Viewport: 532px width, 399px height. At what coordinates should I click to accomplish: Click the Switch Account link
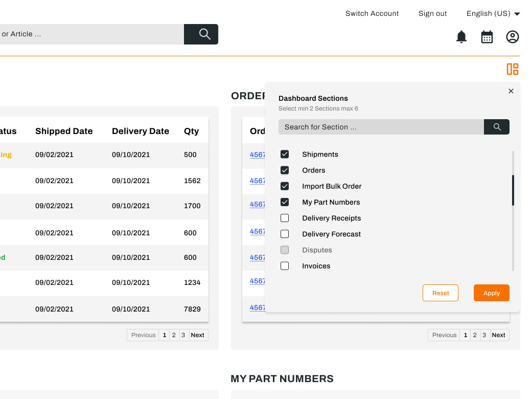tap(372, 14)
